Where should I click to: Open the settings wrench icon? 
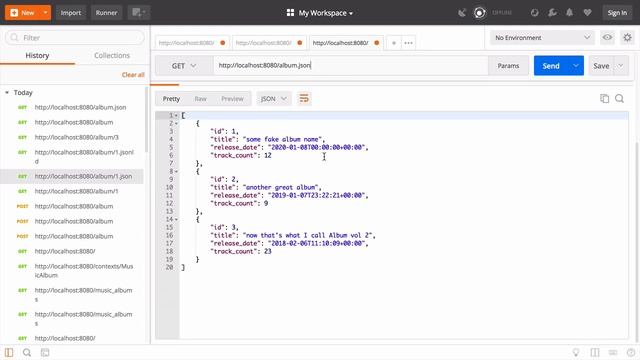click(x=552, y=13)
